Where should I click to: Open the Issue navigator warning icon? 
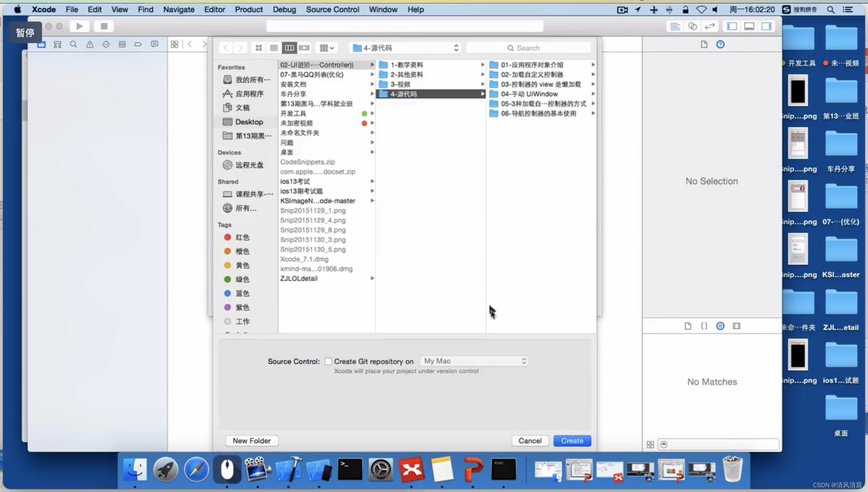[x=90, y=45]
